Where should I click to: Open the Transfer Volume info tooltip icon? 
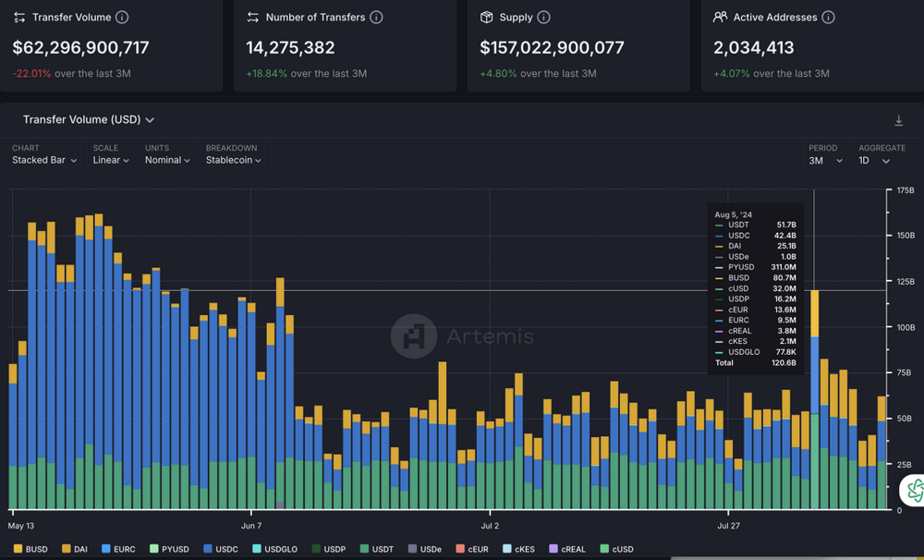coord(121,17)
